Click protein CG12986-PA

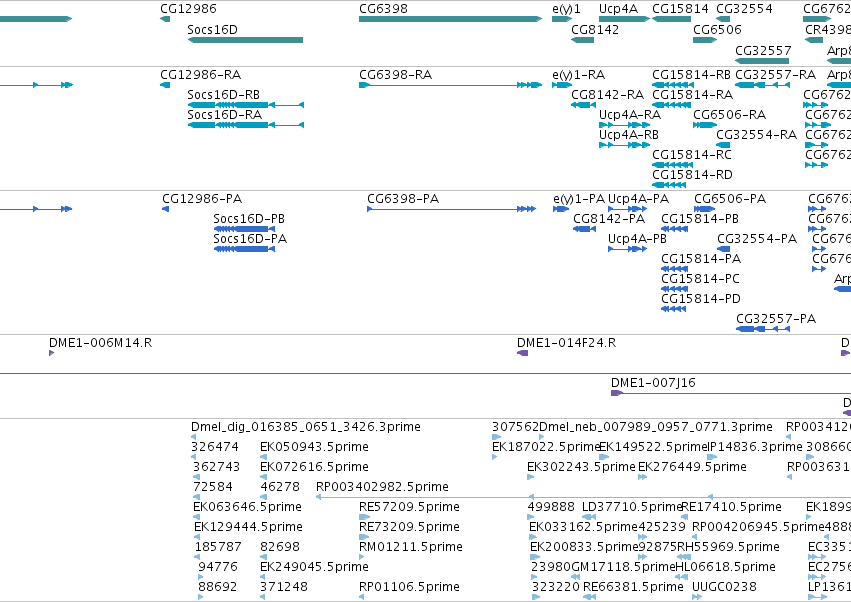click(166, 210)
